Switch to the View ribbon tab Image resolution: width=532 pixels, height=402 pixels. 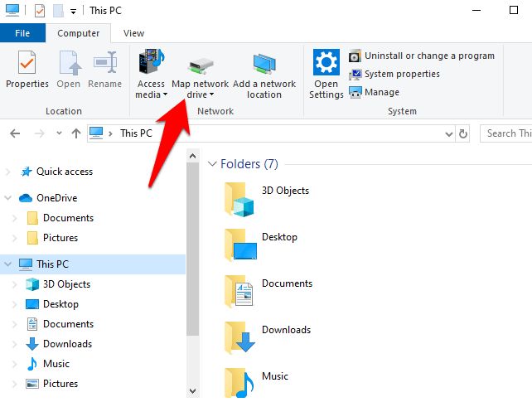[x=133, y=33]
